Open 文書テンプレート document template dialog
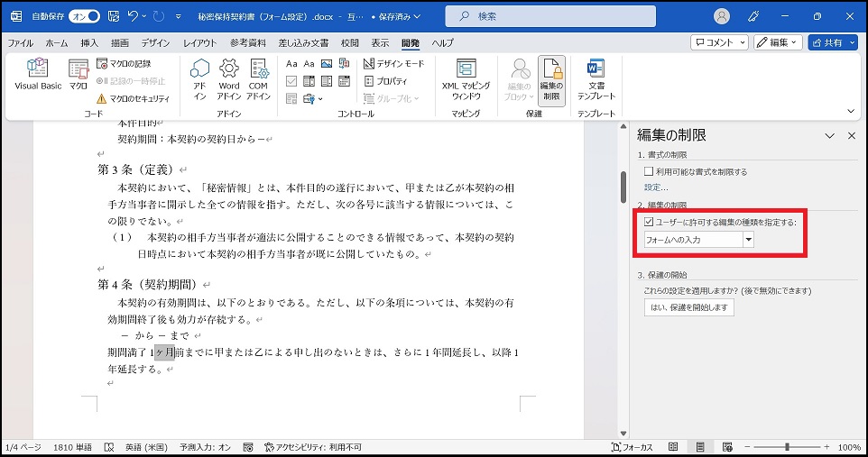 coord(596,79)
